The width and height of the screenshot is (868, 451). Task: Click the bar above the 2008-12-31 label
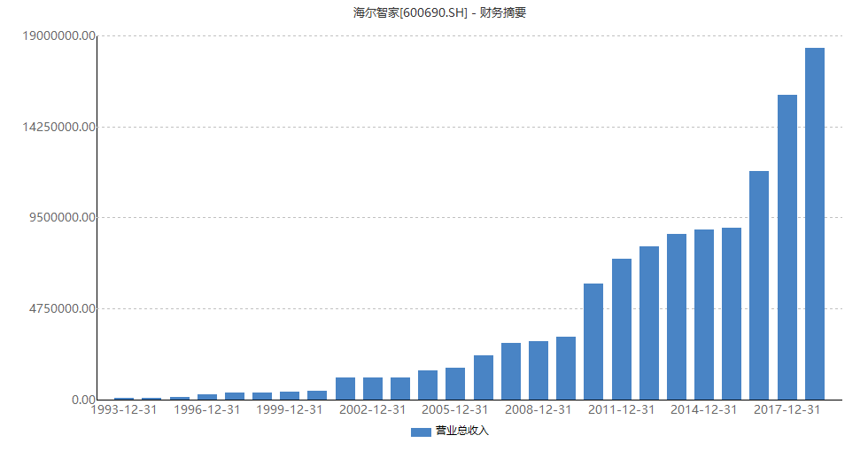click(539, 370)
